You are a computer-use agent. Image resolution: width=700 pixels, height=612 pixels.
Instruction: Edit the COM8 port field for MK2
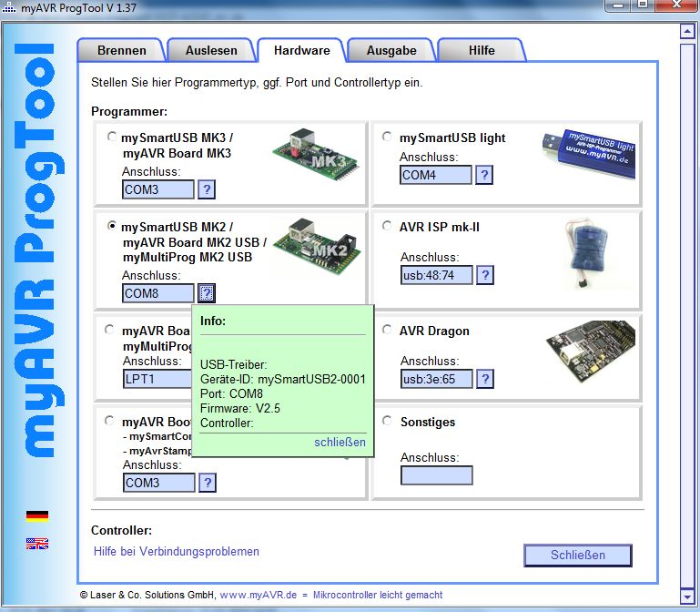click(158, 293)
